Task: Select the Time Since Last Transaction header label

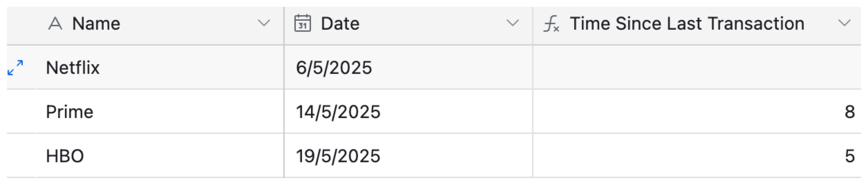Action: tap(687, 24)
